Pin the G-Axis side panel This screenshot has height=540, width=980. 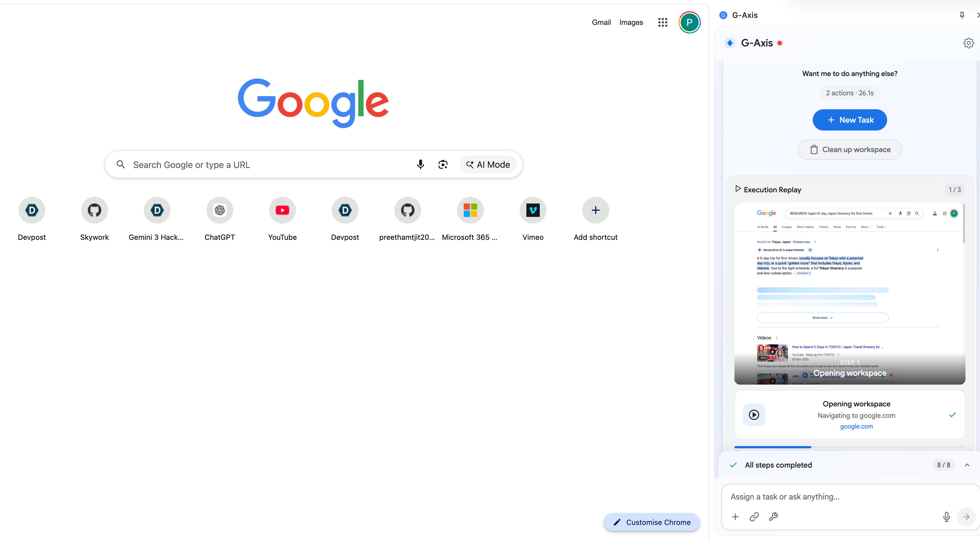pos(962,15)
